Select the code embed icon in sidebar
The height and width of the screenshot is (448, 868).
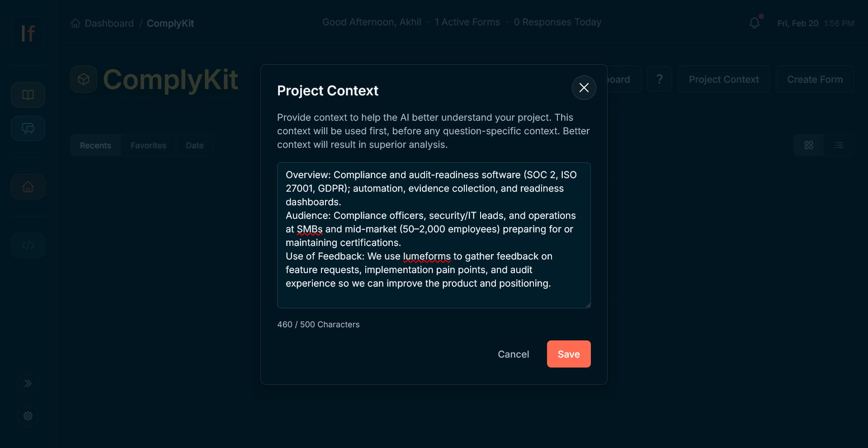coord(28,245)
